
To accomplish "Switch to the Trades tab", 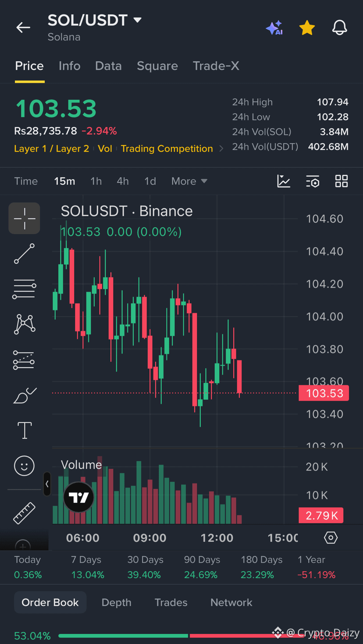I will (171, 602).
